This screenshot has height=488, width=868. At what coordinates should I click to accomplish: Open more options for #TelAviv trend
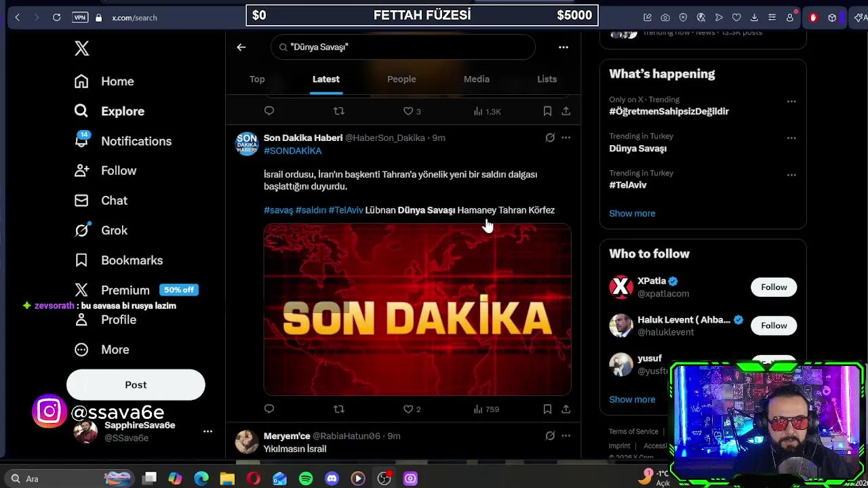791,175
